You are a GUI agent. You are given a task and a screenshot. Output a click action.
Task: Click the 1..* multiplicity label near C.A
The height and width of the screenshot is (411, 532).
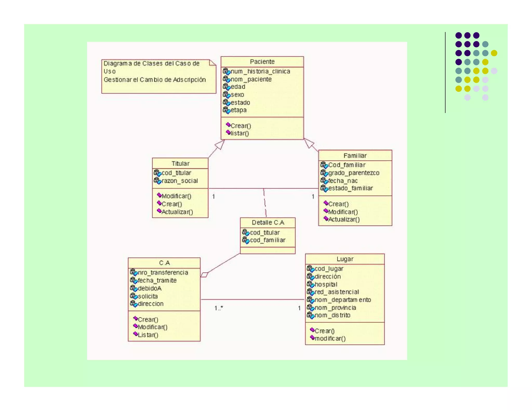[219, 308]
